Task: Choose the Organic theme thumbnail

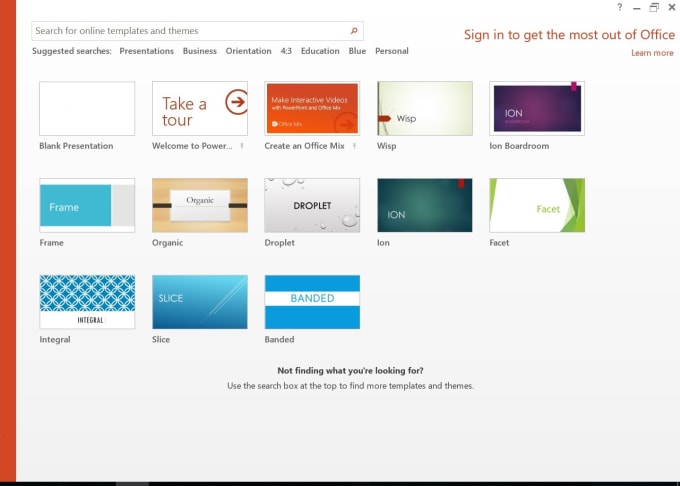Action: coord(200,205)
